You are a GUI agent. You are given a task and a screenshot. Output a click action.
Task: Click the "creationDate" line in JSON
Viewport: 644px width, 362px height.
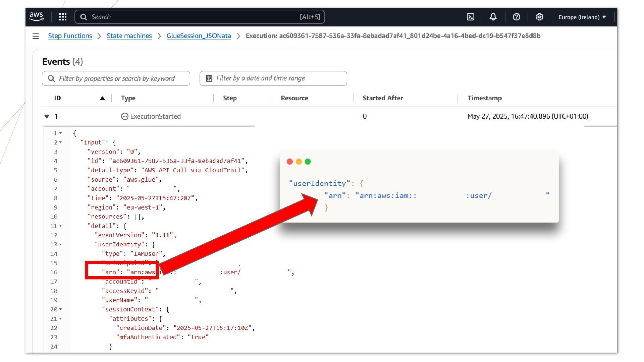(185, 328)
